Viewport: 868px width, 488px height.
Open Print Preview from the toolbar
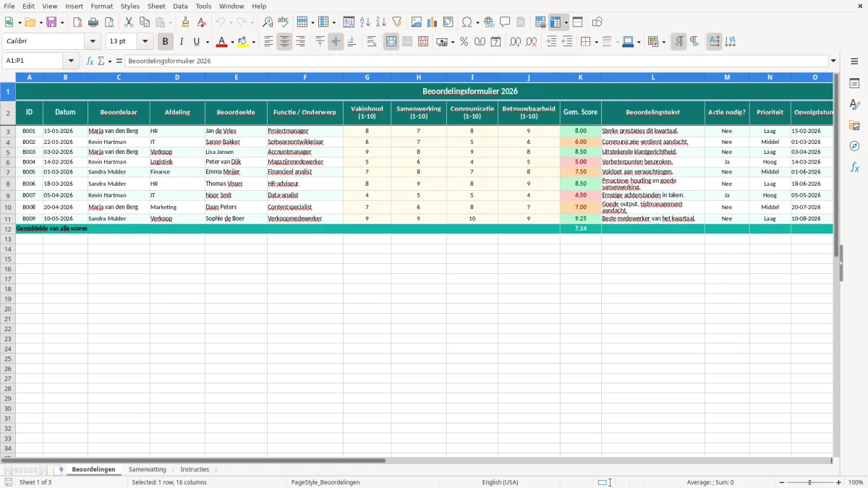coord(109,22)
